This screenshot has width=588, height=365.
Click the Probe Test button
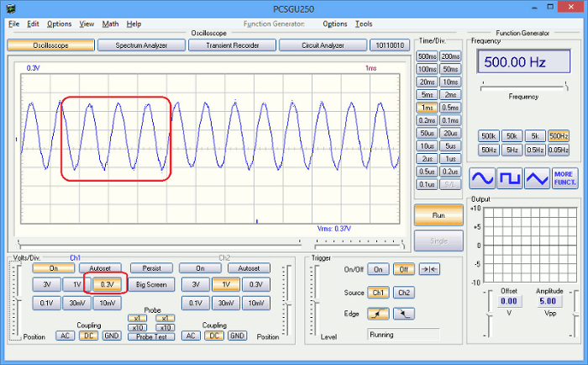pyautogui.click(x=151, y=337)
